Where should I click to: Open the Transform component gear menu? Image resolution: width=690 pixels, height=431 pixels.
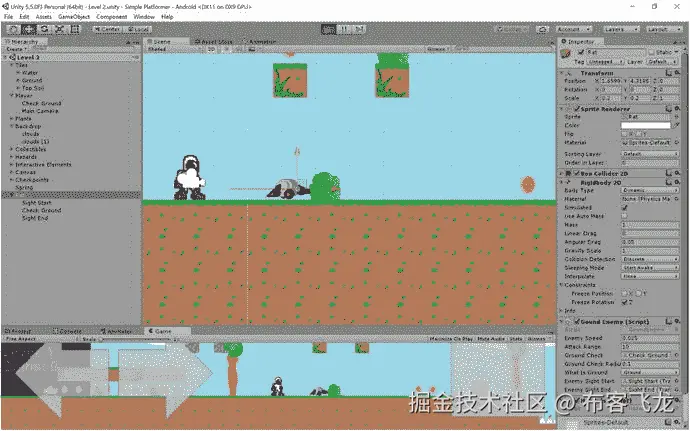click(x=678, y=73)
